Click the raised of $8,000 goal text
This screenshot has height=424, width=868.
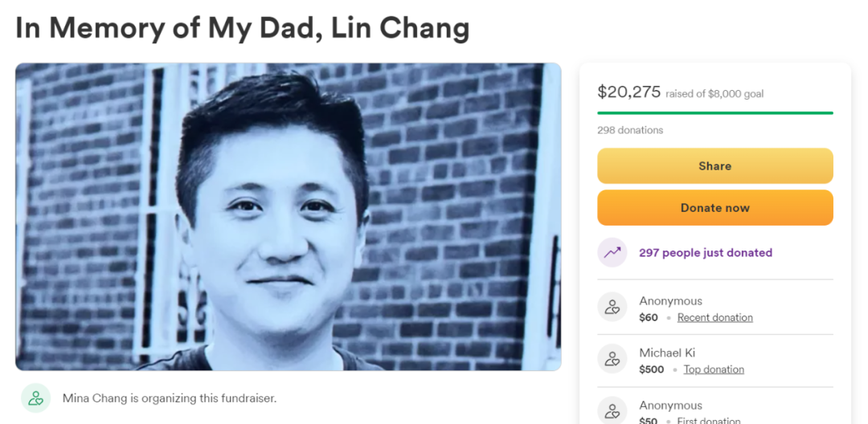click(714, 94)
